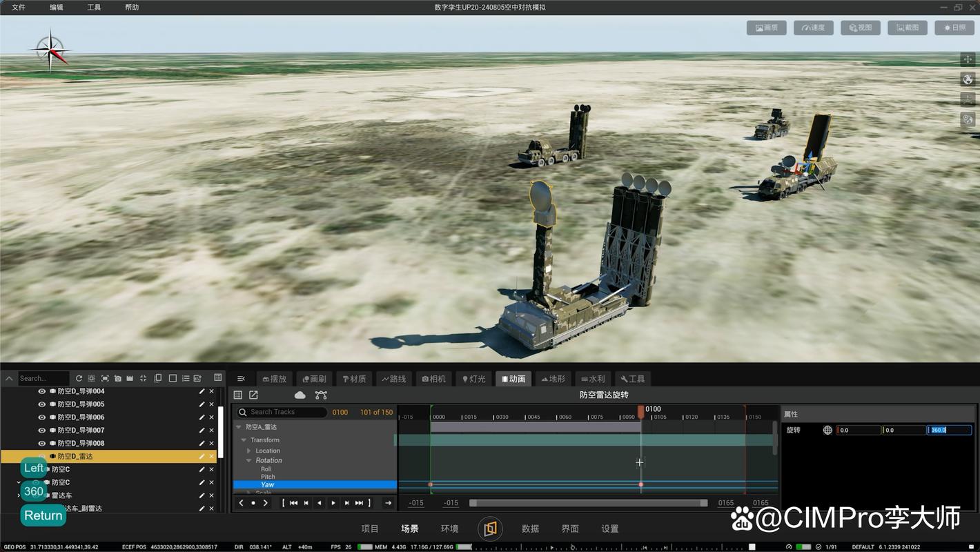Viewport: 980px width, 552px height.
Task: Click the scene tree vertical scrollbar
Action: click(x=221, y=433)
